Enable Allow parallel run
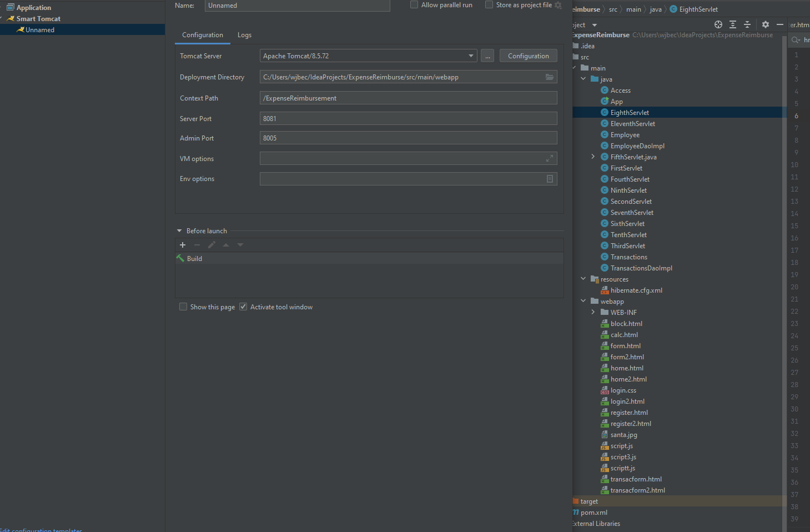The image size is (810, 532). pos(414,4)
